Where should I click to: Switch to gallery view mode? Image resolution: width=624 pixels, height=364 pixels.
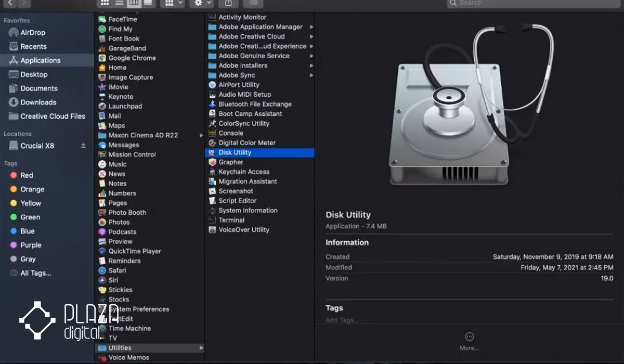tap(148, 3)
